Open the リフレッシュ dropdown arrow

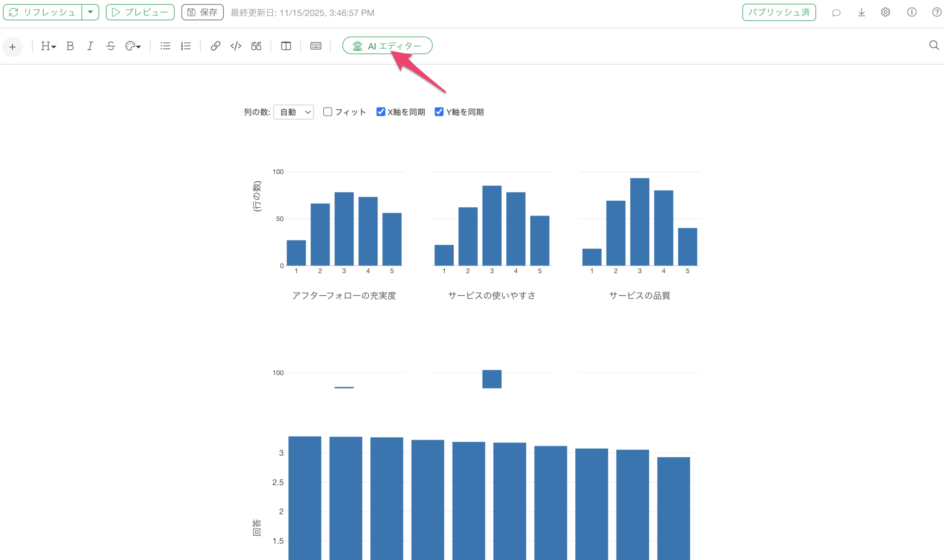pyautogui.click(x=90, y=12)
